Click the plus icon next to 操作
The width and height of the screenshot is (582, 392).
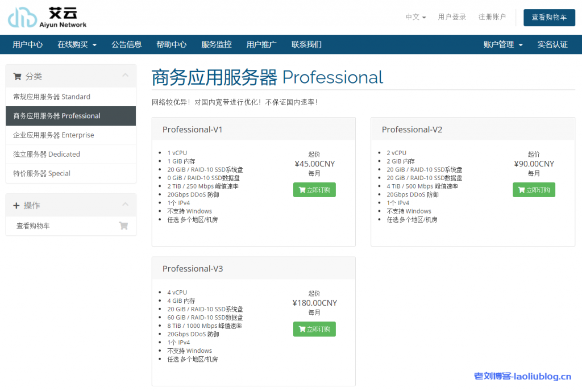point(15,205)
